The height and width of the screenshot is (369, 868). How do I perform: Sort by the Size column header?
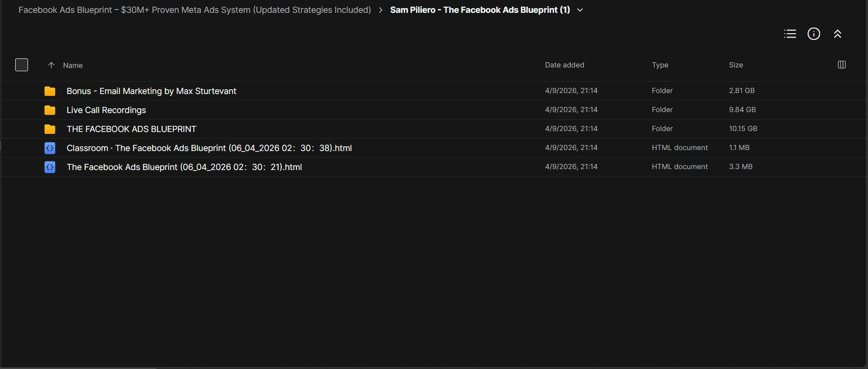(x=736, y=65)
